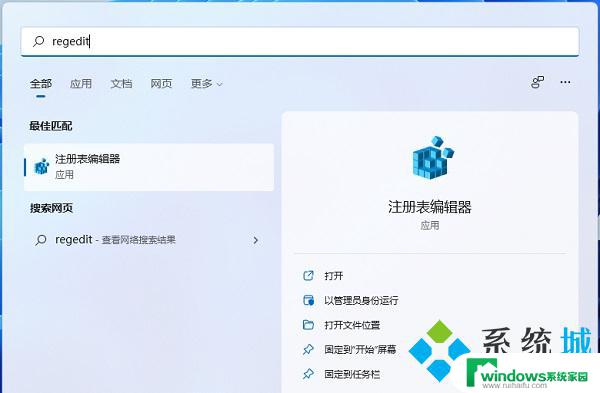
Task: Click the regedit search input field
Action: tap(300, 41)
